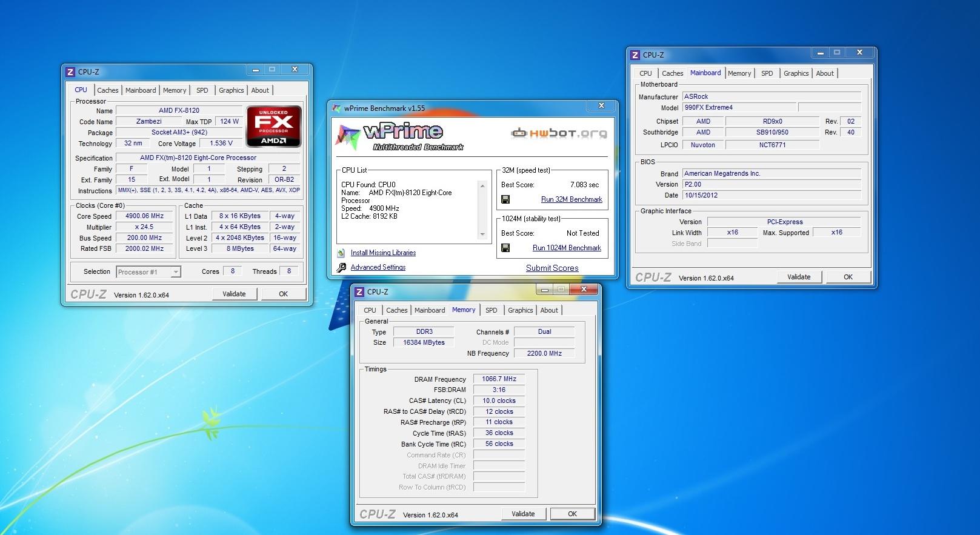Click the wPrime Multithreaded Benchmark logo
The height and width of the screenshot is (535, 980).
pyautogui.click(x=400, y=136)
